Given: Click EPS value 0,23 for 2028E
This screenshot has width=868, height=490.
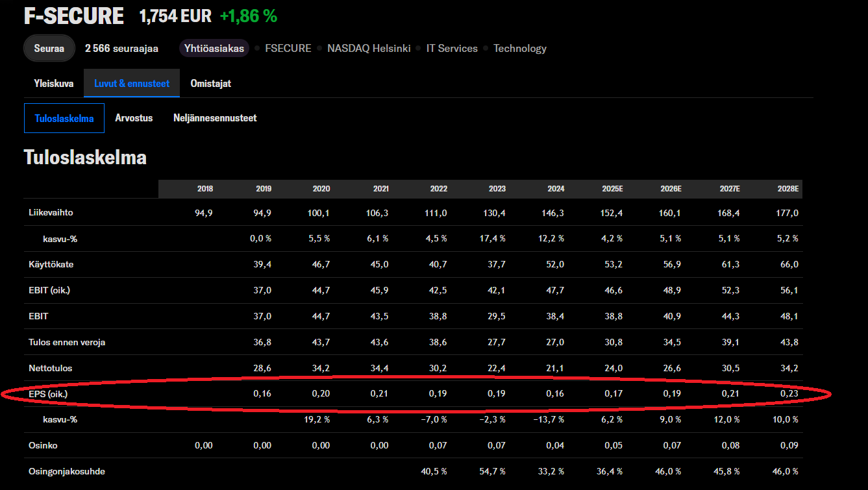Looking at the screenshot, I should coord(789,394).
